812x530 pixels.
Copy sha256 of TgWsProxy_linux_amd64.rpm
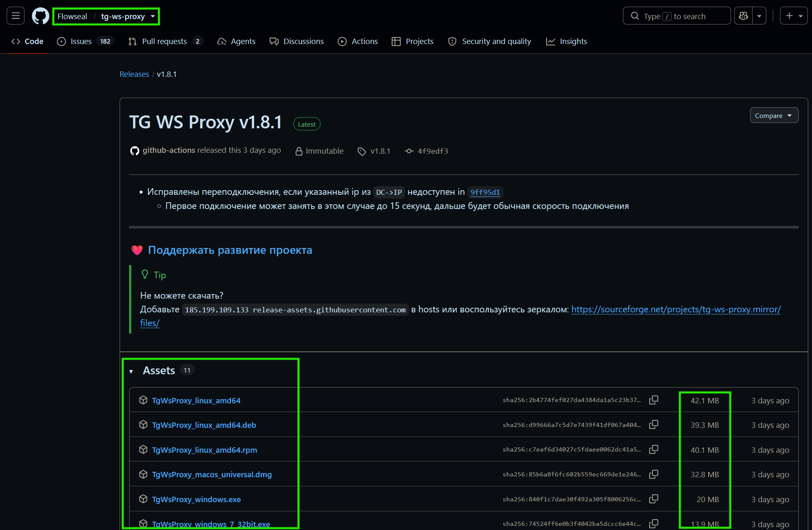(654, 449)
